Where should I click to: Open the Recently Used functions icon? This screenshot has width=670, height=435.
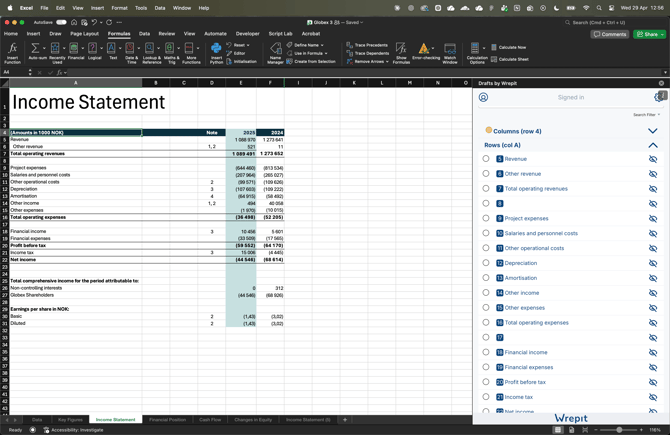tap(55, 48)
